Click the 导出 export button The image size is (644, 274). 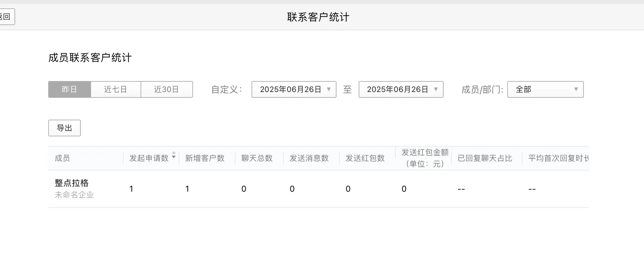(64, 128)
